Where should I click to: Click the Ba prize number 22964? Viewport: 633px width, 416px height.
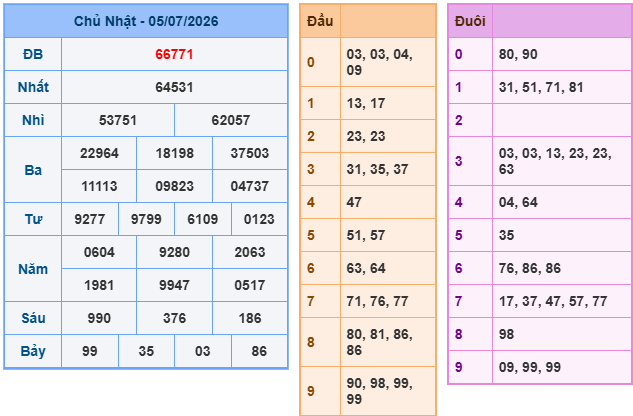point(99,153)
